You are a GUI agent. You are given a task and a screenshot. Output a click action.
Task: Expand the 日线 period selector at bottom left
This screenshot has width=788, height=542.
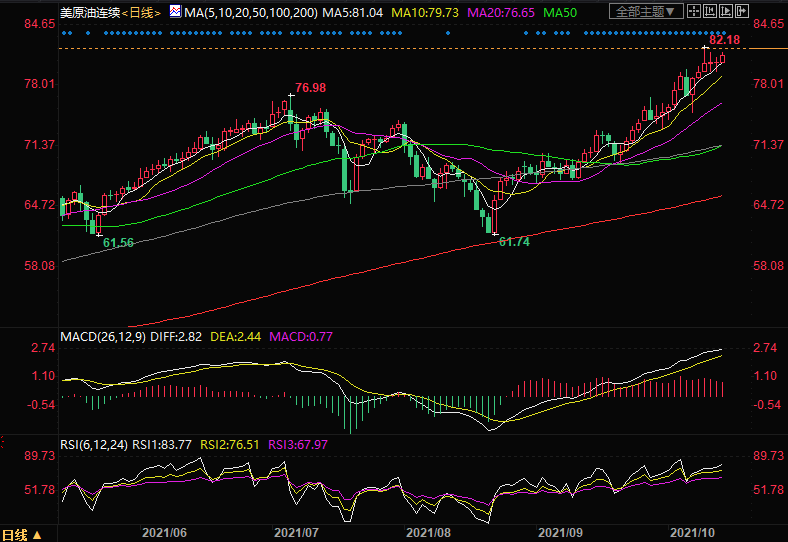coord(21,534)
